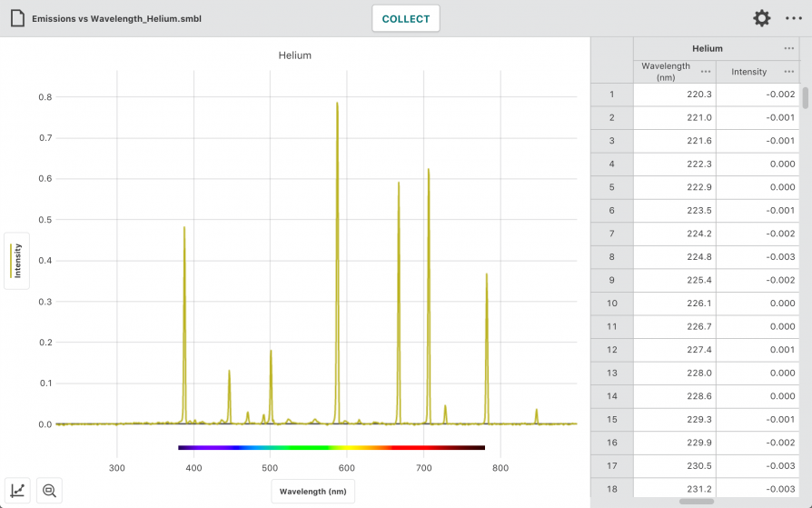Click the zoom magnifier icon
Viewport: 812px width, 508px height.
point(50,491)
